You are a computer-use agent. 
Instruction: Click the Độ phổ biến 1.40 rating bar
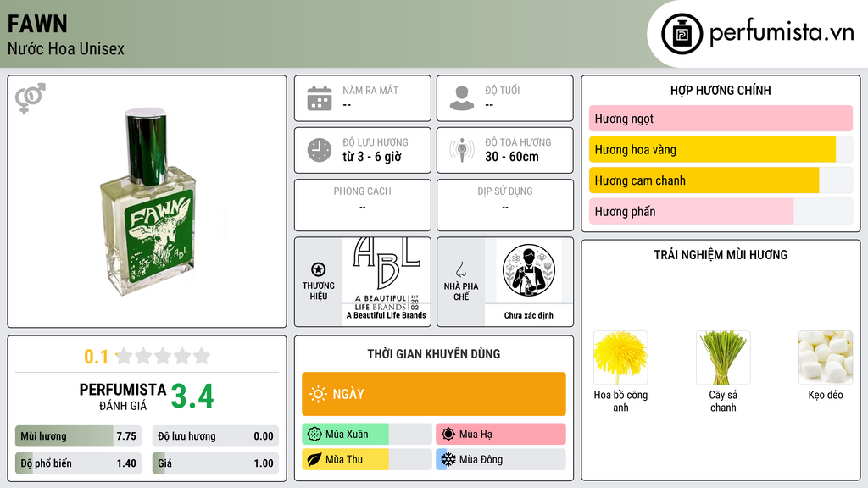[78, 463]
